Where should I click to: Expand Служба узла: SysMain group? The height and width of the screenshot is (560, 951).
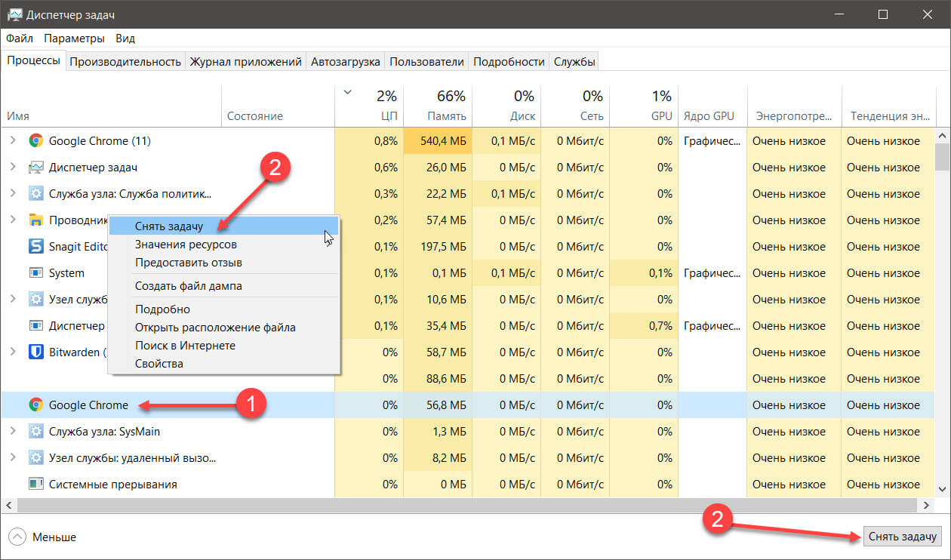click(x=12, y=432)
